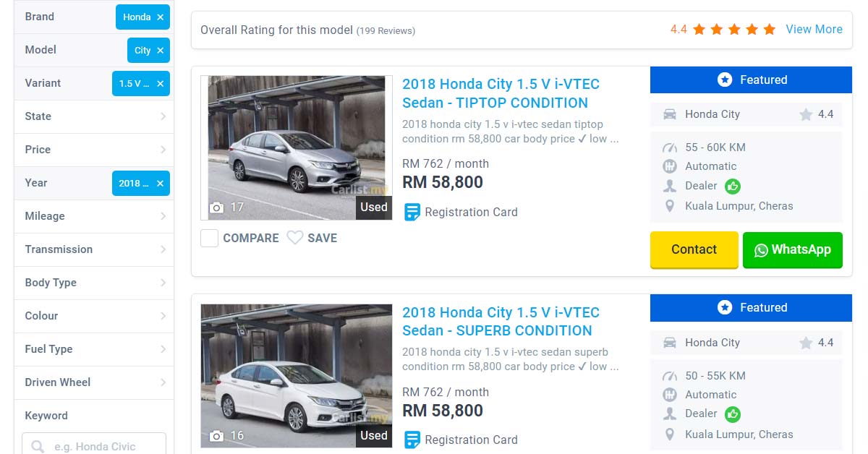
Task: Open the Colour filter options
Action: pos(94,316)
